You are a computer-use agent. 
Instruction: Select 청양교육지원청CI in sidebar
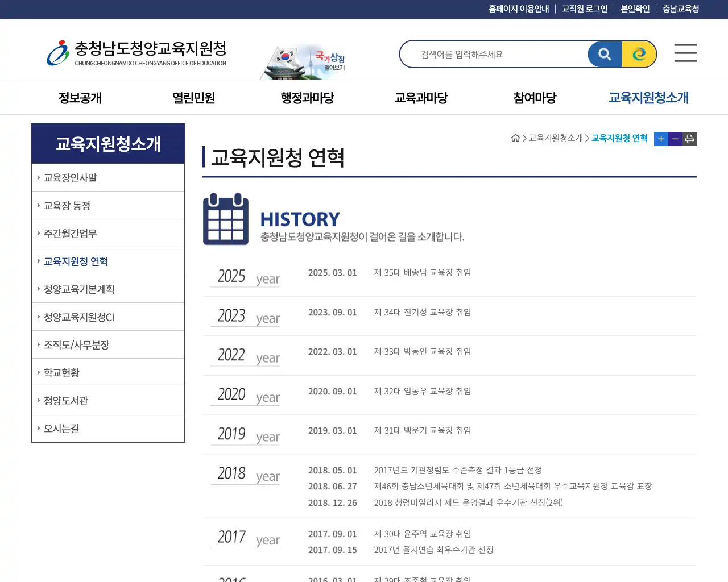pyautogui.click(x=108, y=317)
